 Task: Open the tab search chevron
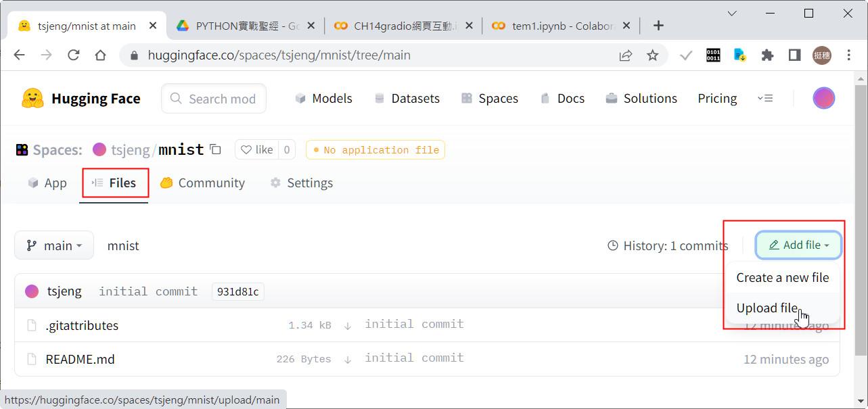click(x=732, y=14)
